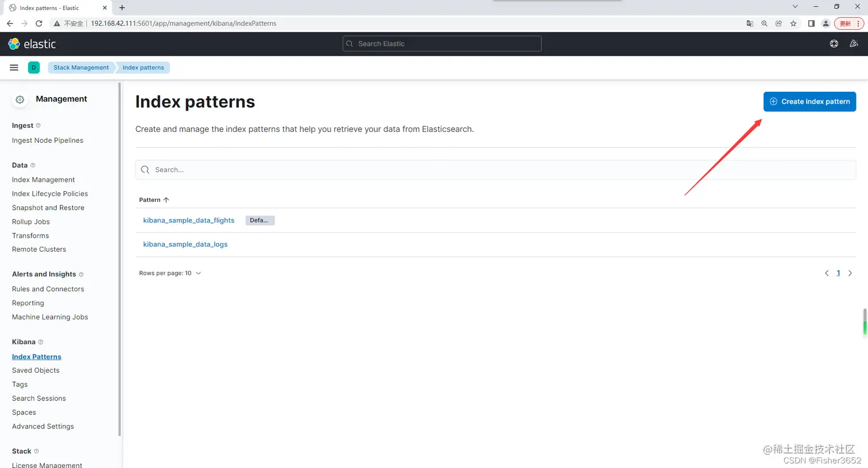
Task: Click the browser address bar URL
Action: (184, 24)
